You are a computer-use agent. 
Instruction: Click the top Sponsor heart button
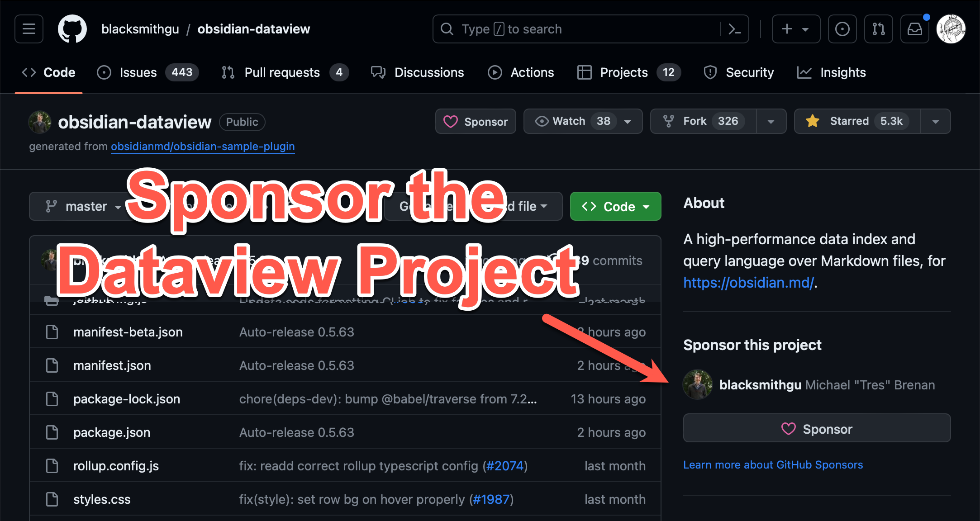click(x=476, y=121)
